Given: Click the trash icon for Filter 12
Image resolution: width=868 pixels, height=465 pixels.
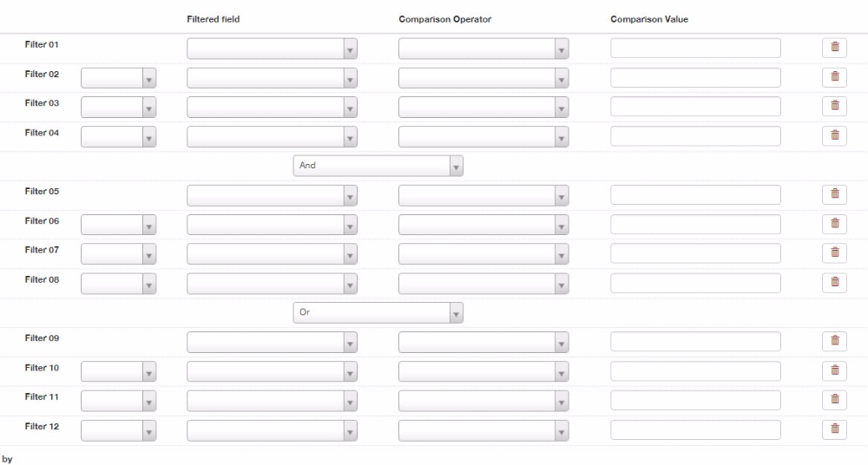Looking at the screenshot, I should [834, 429].
